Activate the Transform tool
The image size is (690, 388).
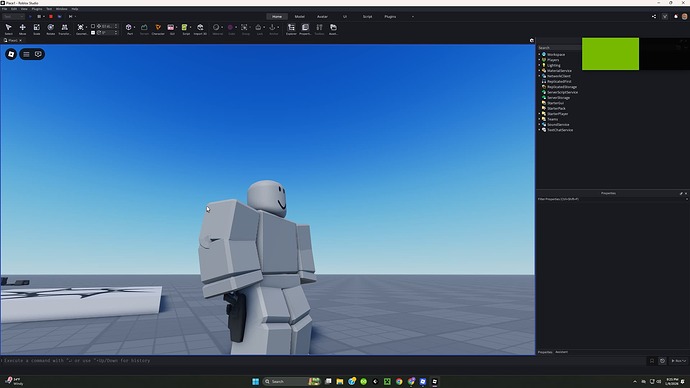coord(65,29)
